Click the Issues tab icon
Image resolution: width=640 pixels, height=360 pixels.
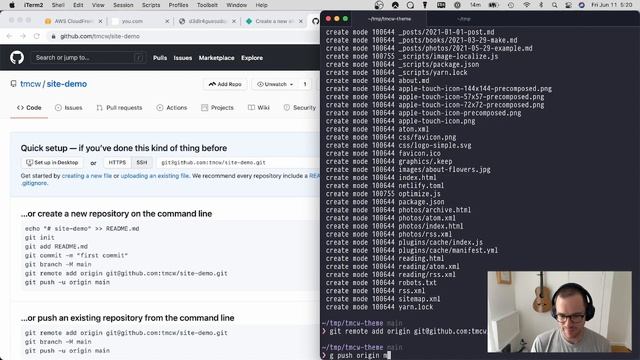pyautogui.click(x=58, y=108)
